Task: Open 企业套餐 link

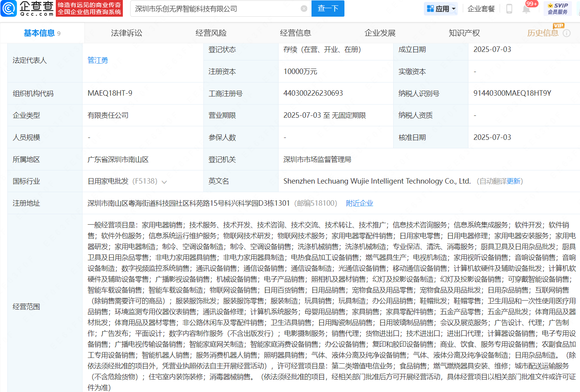Action: [481, 9]
